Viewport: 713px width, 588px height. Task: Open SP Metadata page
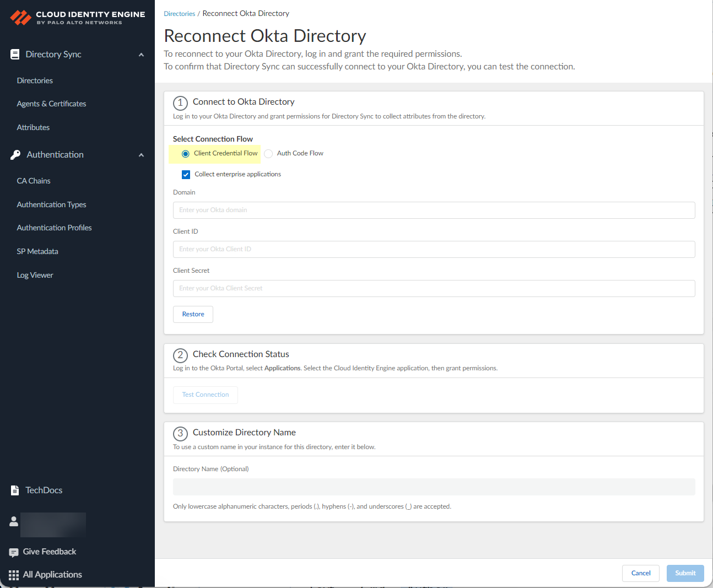tap(37, 251)
